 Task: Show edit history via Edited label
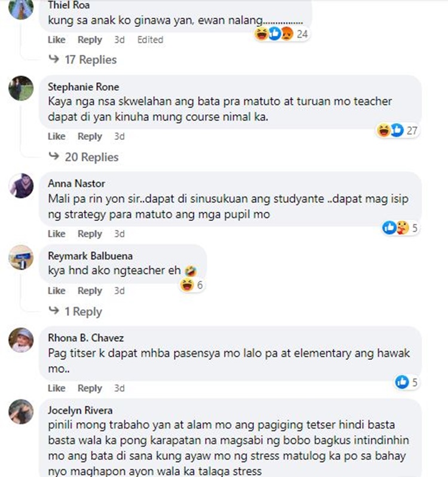tap(150, 39)
